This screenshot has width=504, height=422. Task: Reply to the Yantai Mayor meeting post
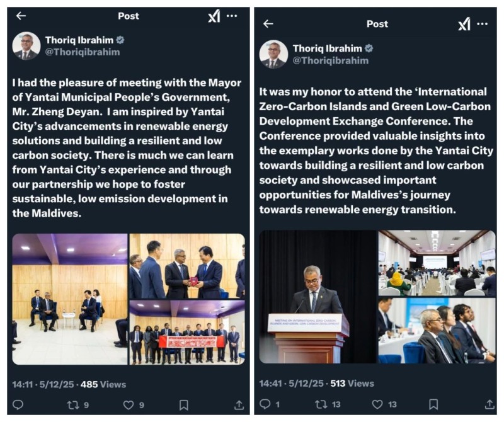pyautogui.click(x=18, y=404)
